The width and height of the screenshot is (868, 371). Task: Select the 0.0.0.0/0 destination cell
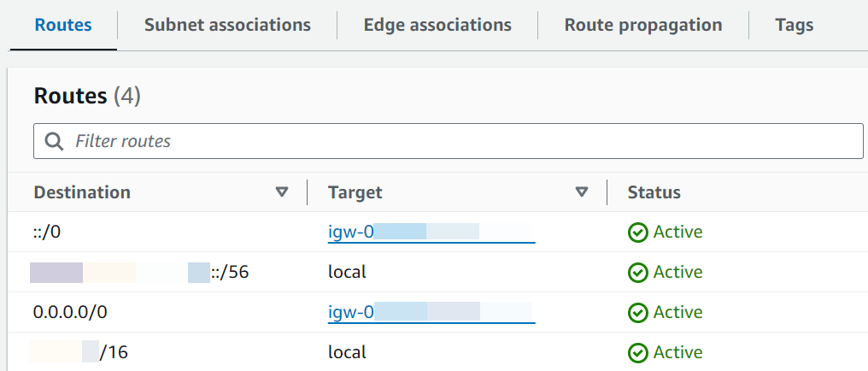click(x=70, y=313)
